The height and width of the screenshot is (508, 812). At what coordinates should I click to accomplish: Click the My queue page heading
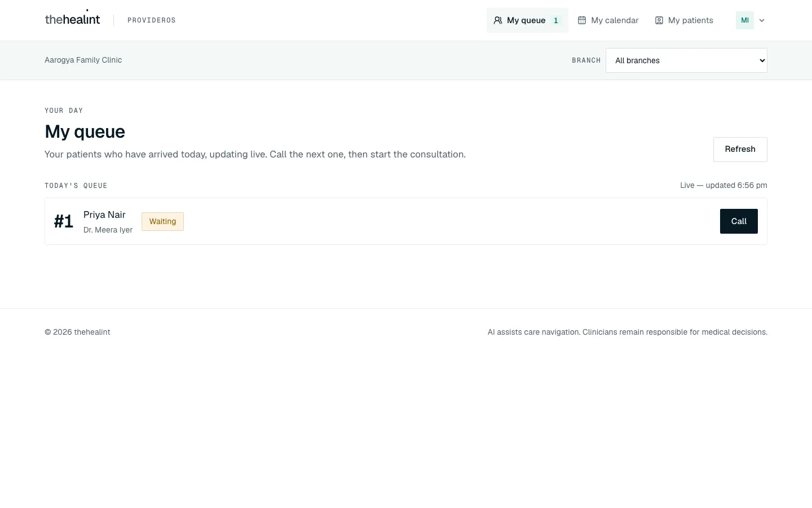[85, 132]
